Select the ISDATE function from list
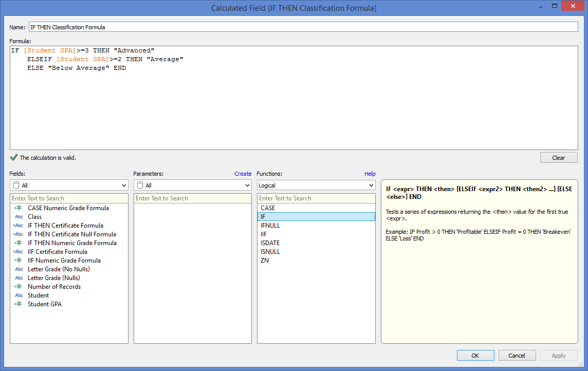This screenshot has width=588, height=371. [x=270, y=243]
